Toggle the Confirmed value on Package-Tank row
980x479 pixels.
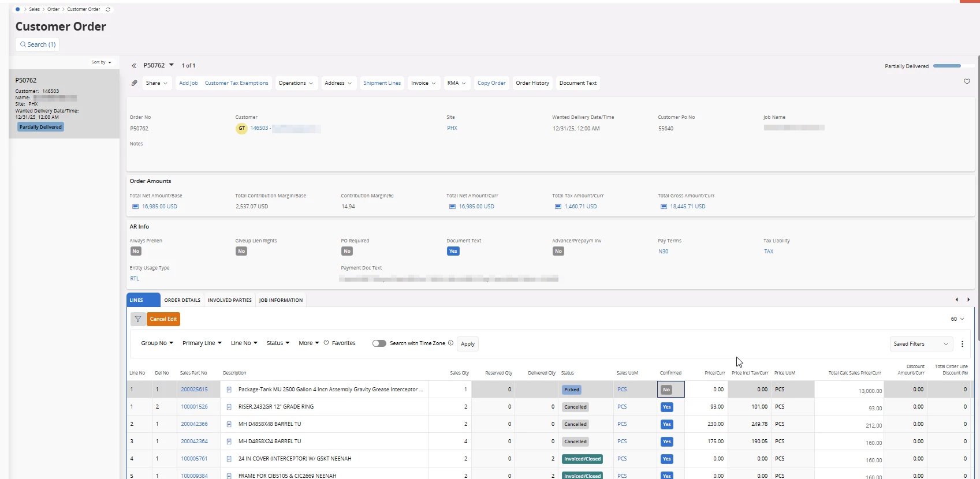click(x=666, y=390)
